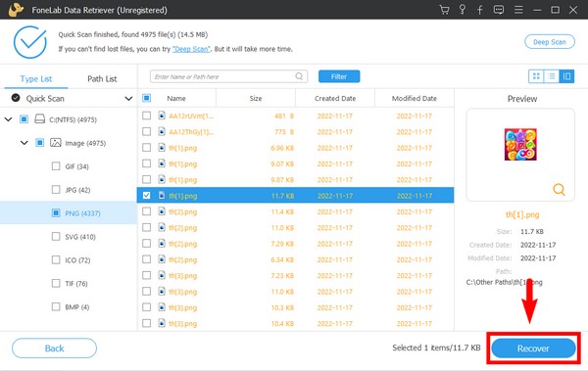The height and width of the screenshot is (371, 588).
Task: Click file icon of the 6.96 KB th[1].png
Action: pos(162,148)
